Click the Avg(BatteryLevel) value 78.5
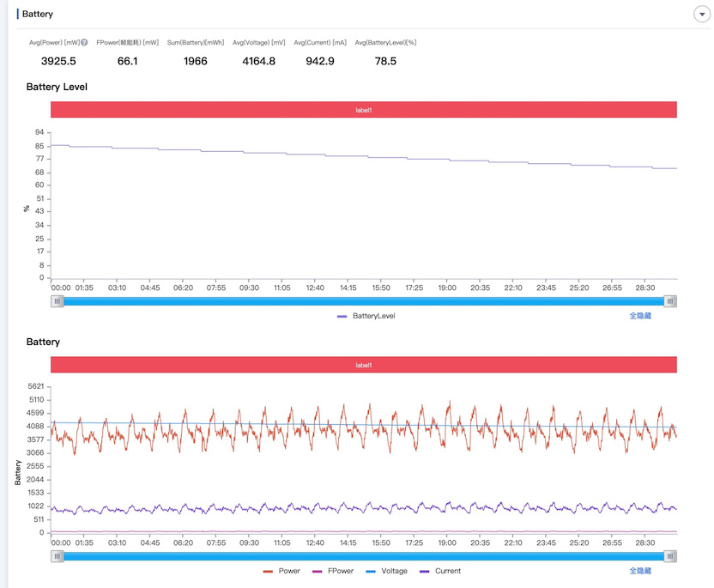This screenshot has width=714, height=588. (x=385, y=61)
